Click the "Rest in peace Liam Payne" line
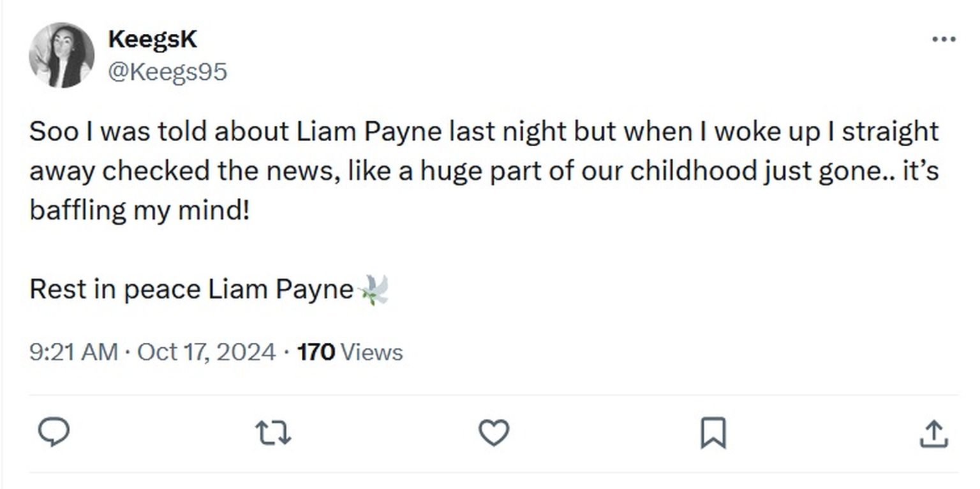 tap(191, 290)
